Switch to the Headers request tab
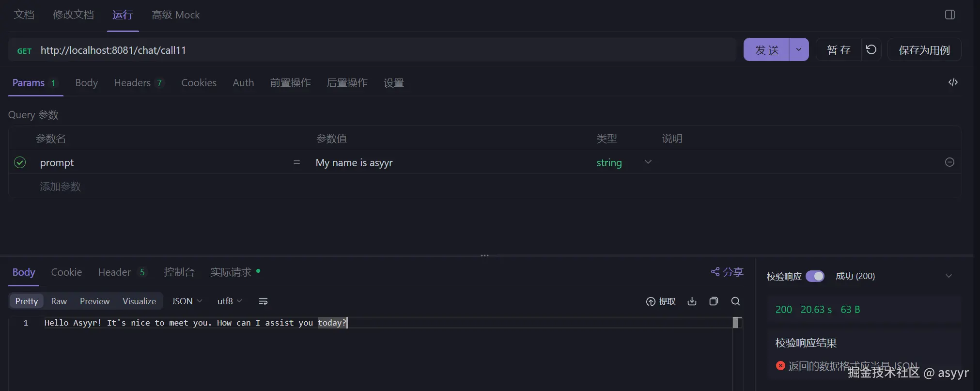Viewport: 980px width, 391px height. coord(138,83)
